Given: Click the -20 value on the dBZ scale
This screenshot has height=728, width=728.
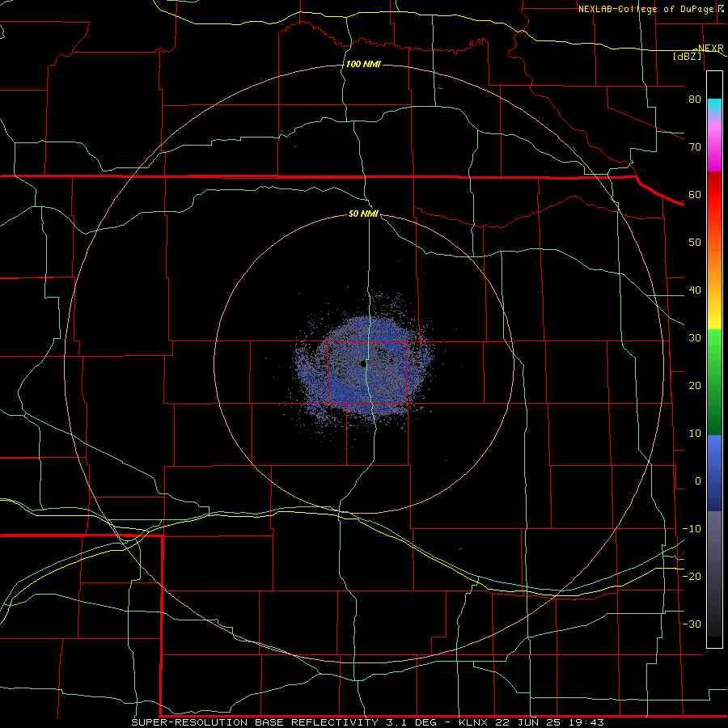Looking at the screenshot, I should pos(692,577).
